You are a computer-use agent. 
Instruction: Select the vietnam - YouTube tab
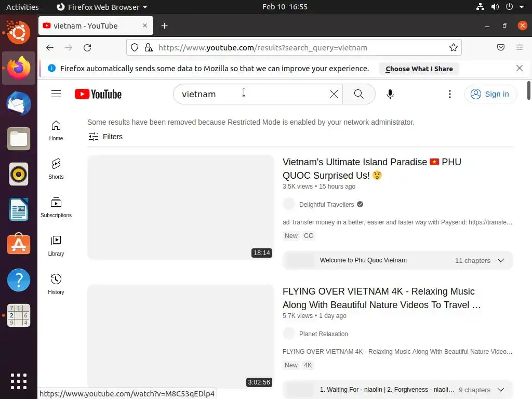pos(96,26)
